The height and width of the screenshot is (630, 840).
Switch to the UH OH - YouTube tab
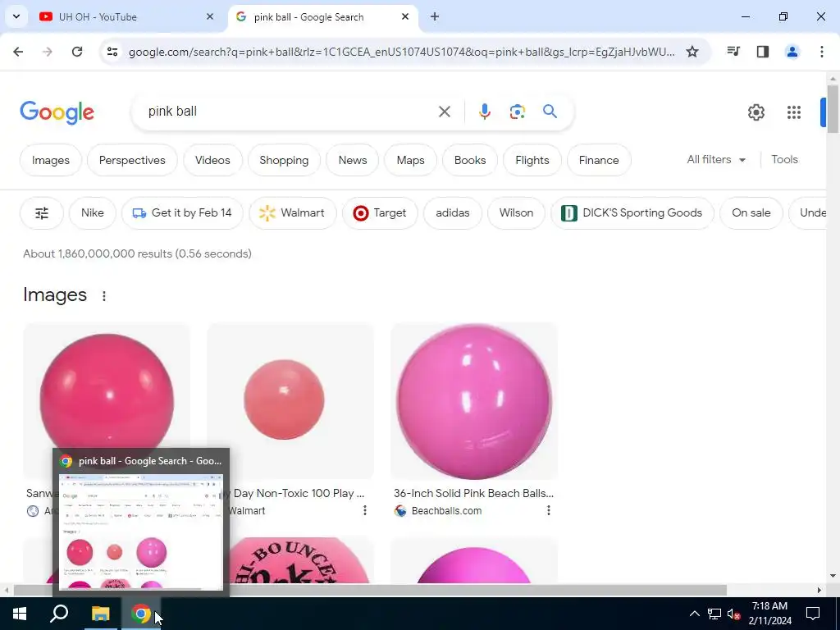tap(126, 16)
